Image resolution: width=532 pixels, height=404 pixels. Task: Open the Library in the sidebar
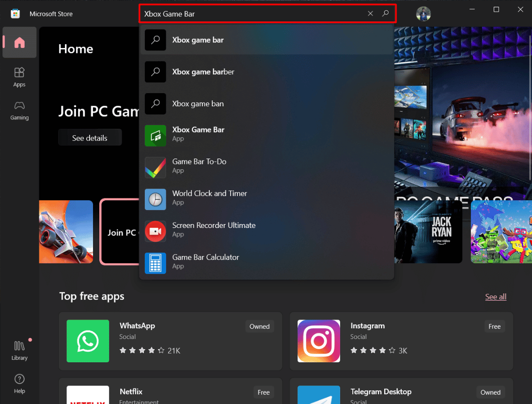point(19,351)
